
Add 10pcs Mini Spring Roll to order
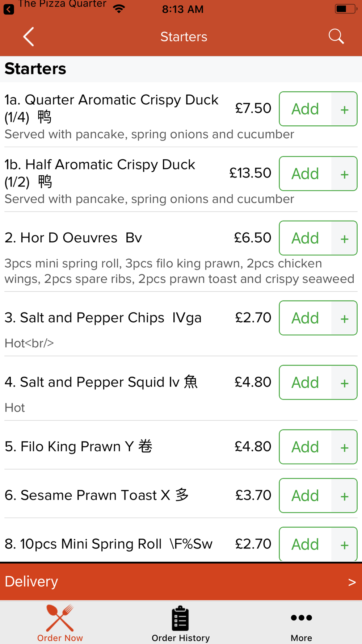click(305, 544)
